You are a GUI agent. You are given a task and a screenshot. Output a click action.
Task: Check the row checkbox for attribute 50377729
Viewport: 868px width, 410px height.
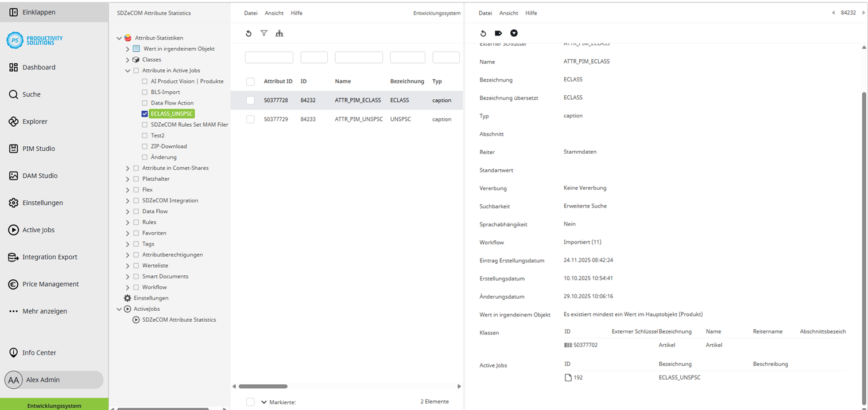coord(250,119)
